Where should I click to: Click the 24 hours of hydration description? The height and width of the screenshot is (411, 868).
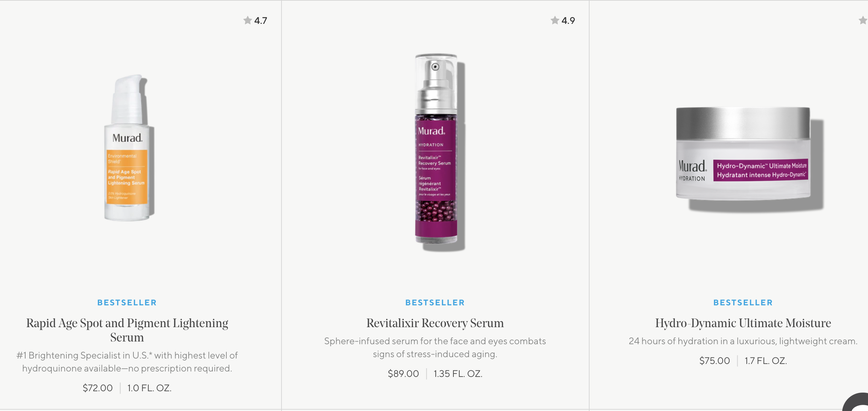click(743, 341)
